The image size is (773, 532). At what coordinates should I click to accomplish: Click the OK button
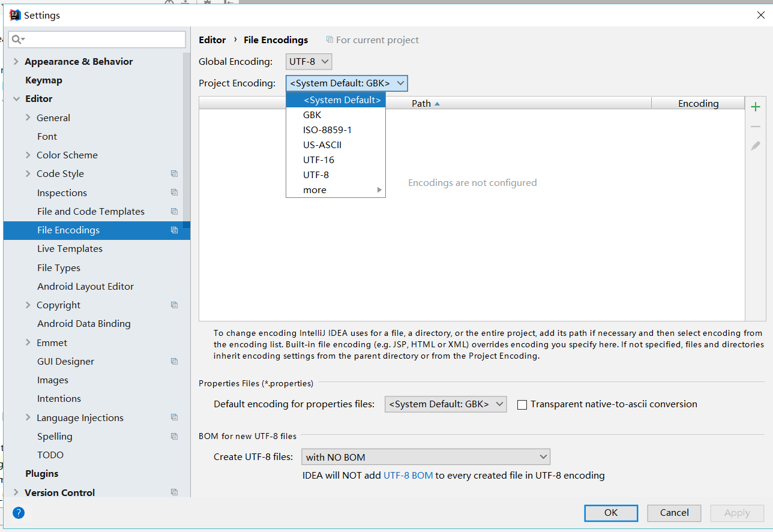coord(611,512)
